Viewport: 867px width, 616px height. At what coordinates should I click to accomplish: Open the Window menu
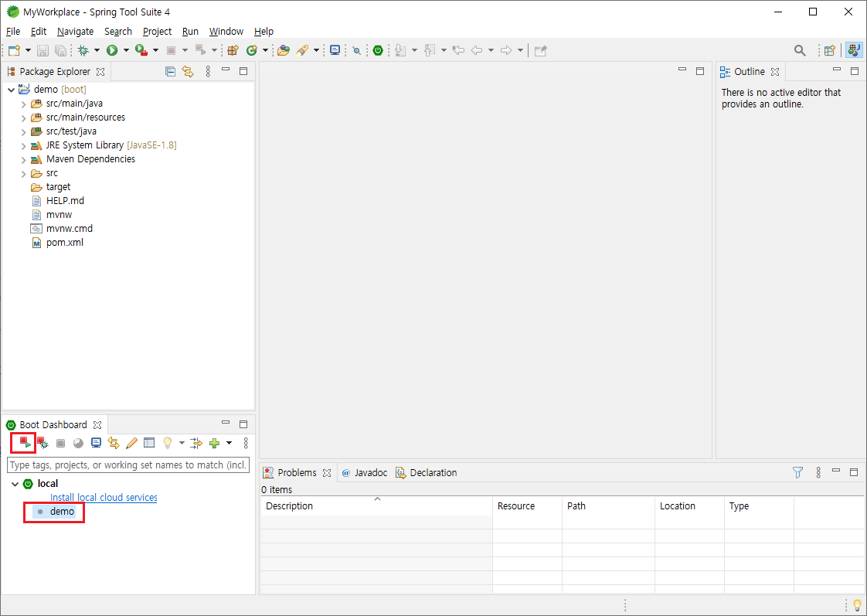[226, 32]
